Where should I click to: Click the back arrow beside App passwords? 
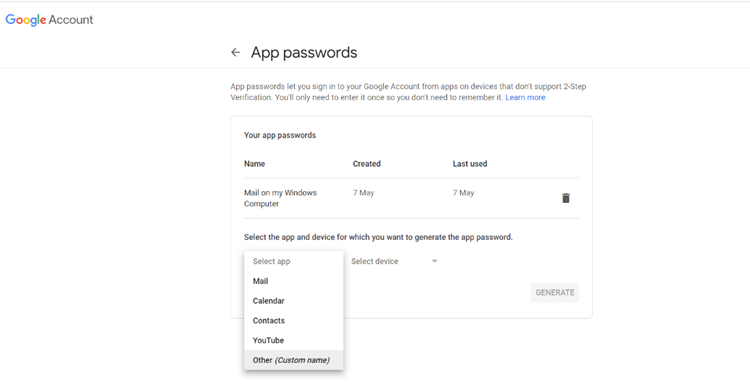235,53
